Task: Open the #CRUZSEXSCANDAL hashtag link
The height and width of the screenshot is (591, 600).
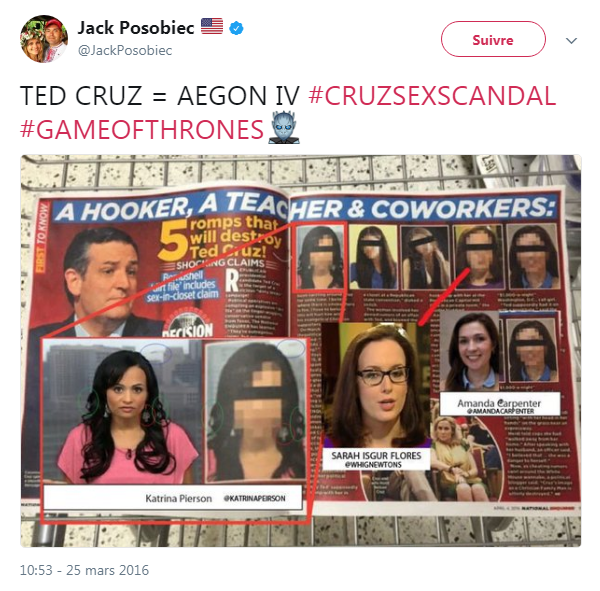Action: click(x=432, y=95)
